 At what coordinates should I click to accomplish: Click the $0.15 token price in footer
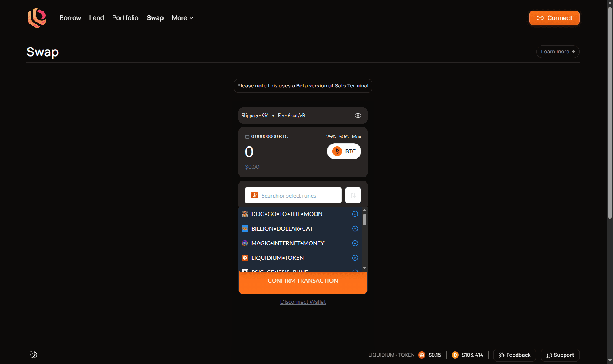435,355
